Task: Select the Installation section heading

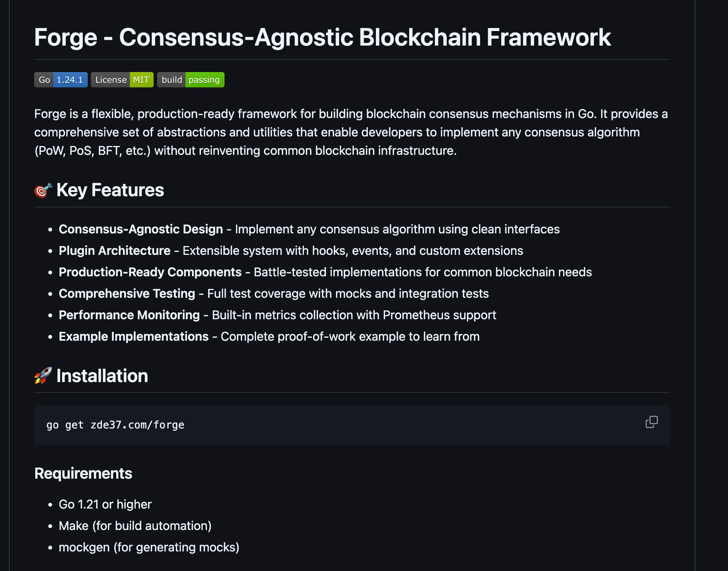Action: [102, 376]
